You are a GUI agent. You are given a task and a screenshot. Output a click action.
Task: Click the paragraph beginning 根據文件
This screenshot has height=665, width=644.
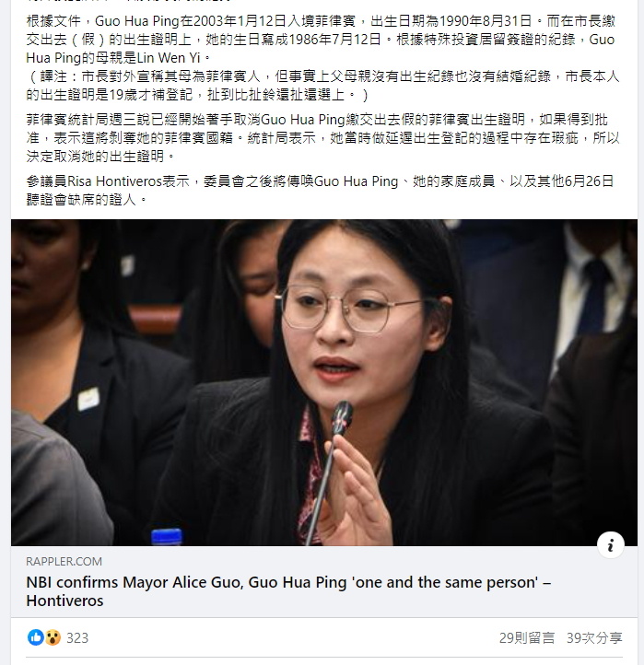[322, 39]
